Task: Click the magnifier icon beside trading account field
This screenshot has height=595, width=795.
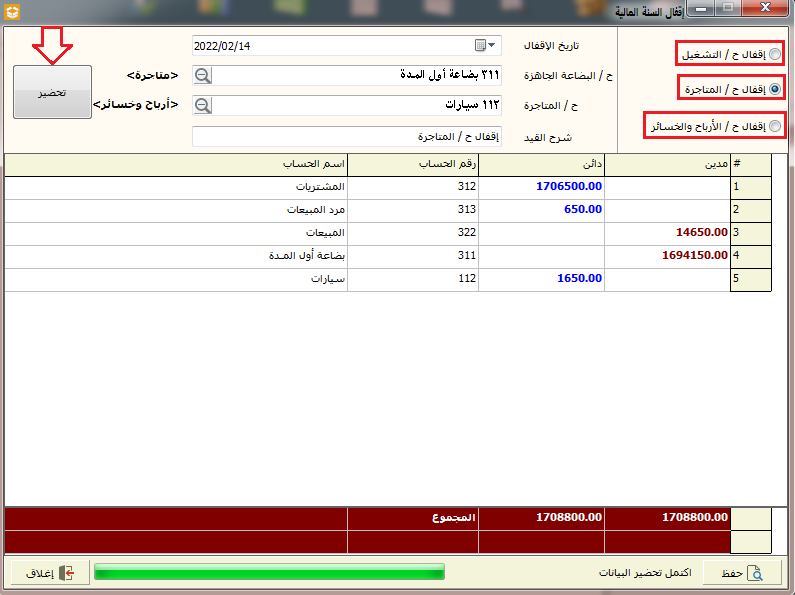Action: coord(203,106)
